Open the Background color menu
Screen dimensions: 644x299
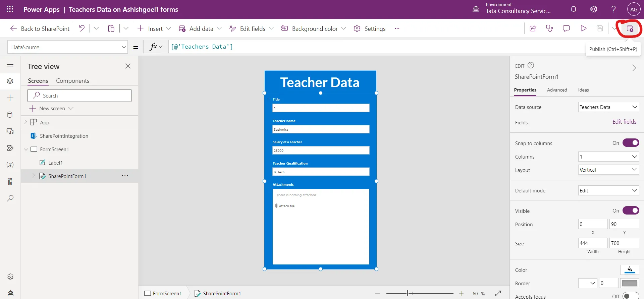314,28
